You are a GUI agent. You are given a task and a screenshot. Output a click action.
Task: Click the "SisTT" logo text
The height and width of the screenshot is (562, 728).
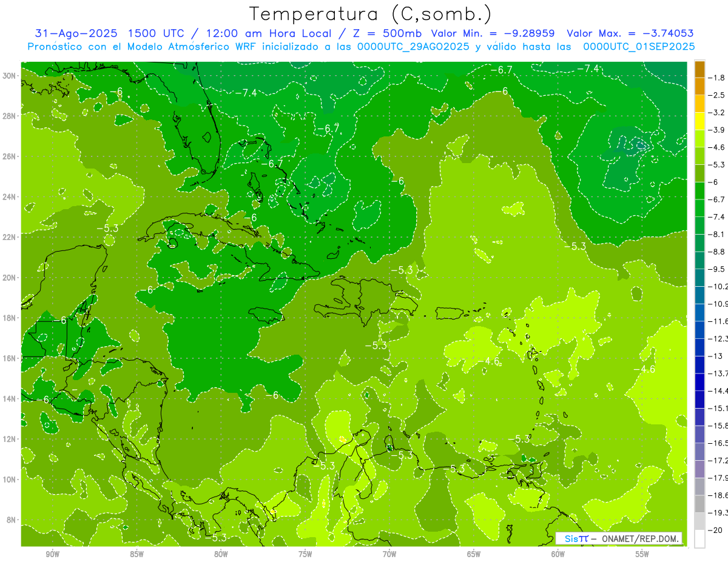[x=576, y=538]
